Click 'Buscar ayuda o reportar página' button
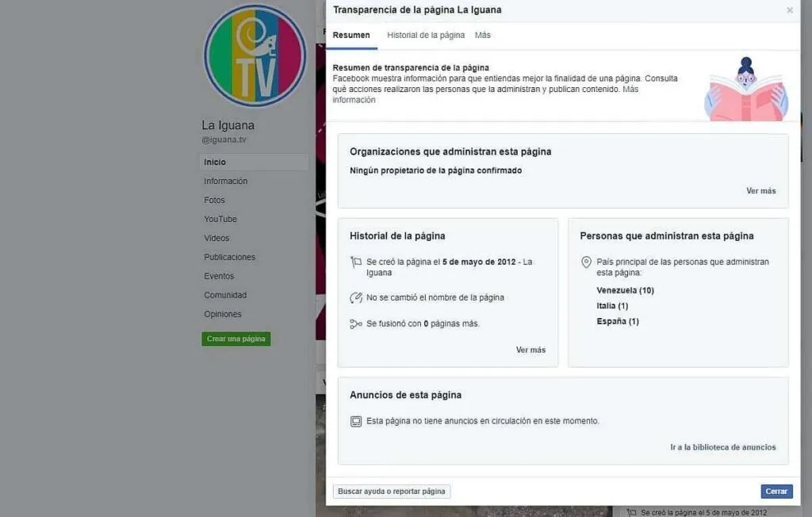The image size is (812, 517). click(x=392, y=492)
